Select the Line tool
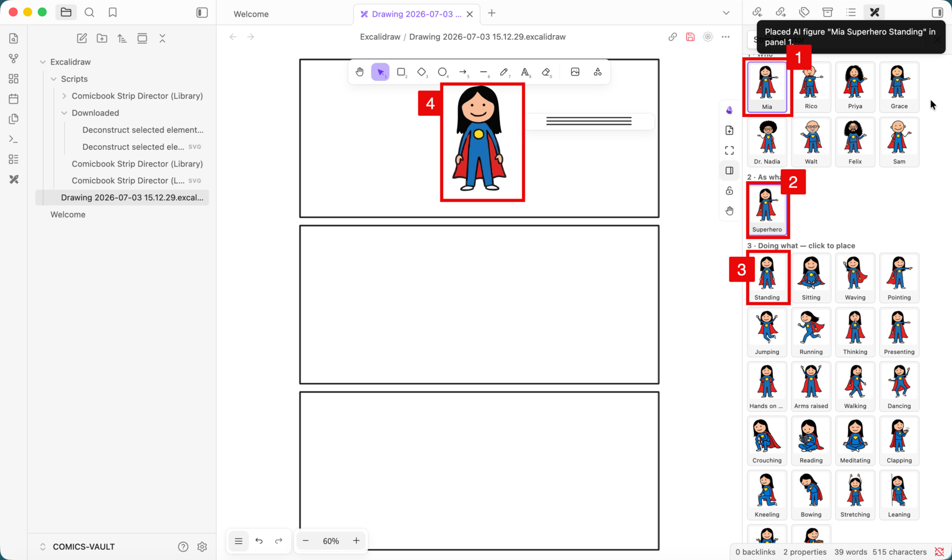The image size is (952, 560). pos(484,72)
